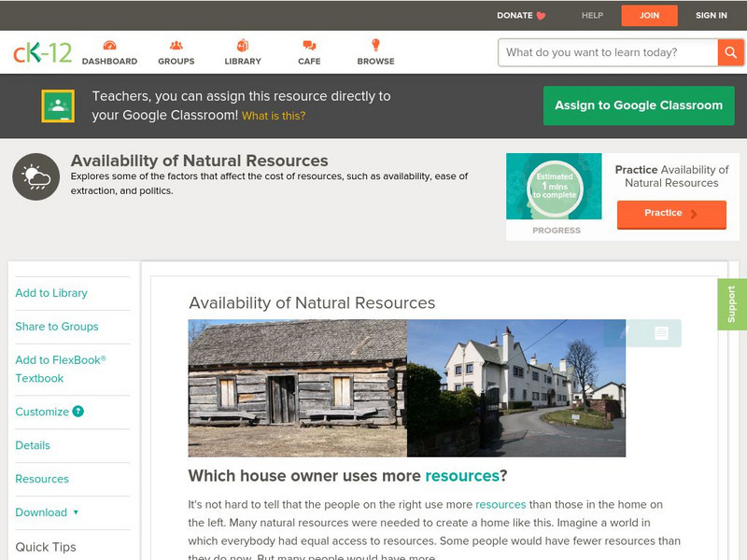The image size is (747, 560).
Task: Expand the Download dropdown arrow
Action: pyautogui.click(x=76, y=512)
